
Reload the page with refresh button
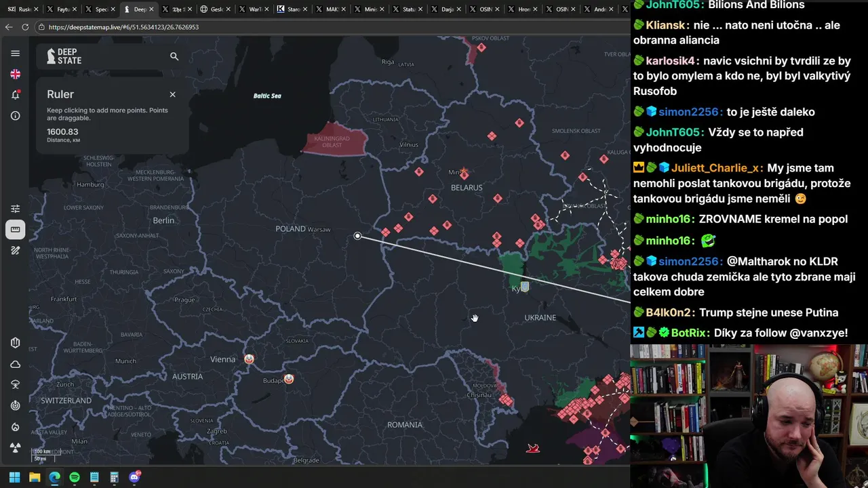point(25,27)
